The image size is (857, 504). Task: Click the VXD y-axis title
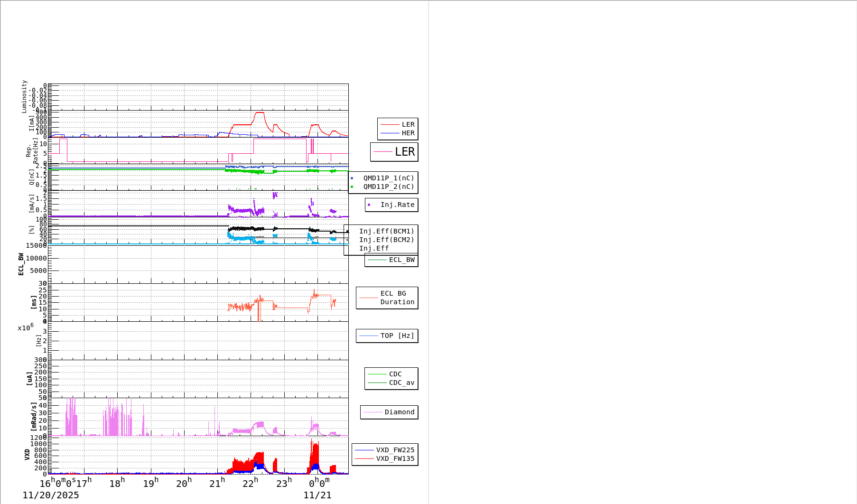point(27,455)
